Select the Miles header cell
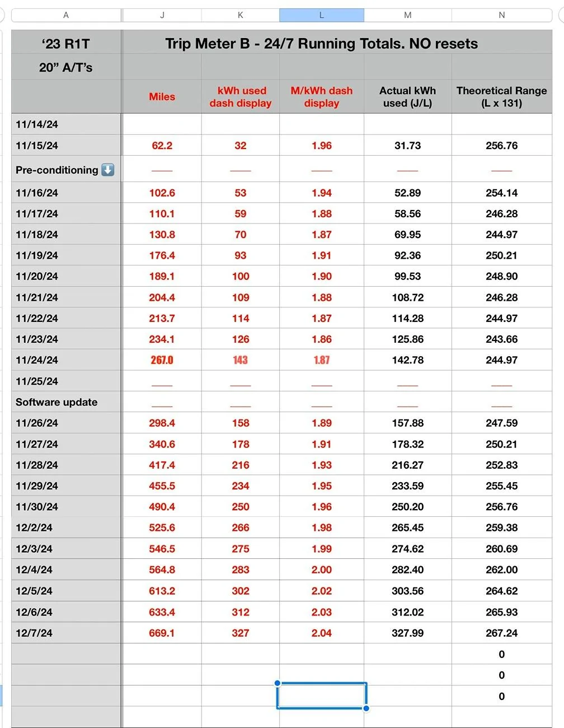Image resolution: width=564 pixels, height=728 pixels. (x=162, y=97)
